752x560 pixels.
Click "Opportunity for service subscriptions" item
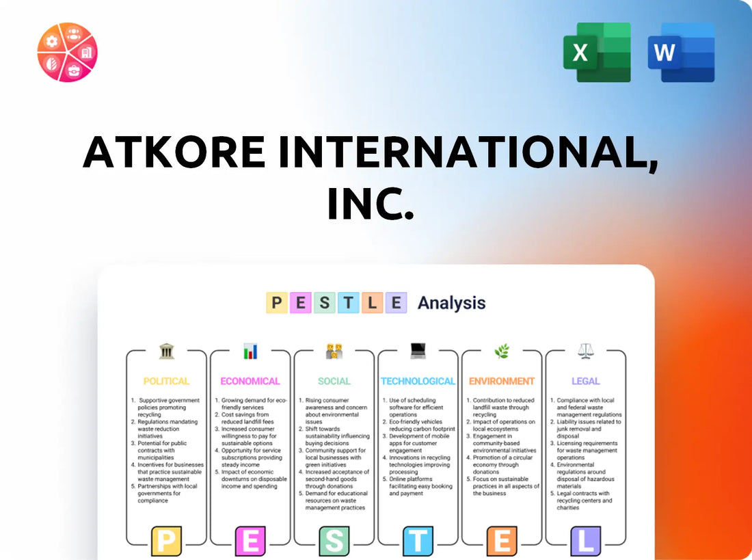click(248, 458)
